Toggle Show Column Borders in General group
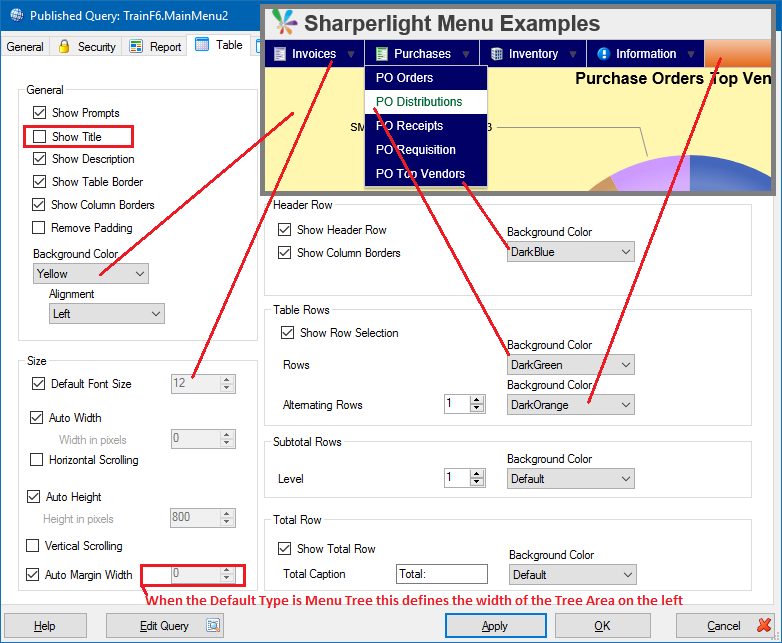782x643 pixels. (x=38, y=205)
